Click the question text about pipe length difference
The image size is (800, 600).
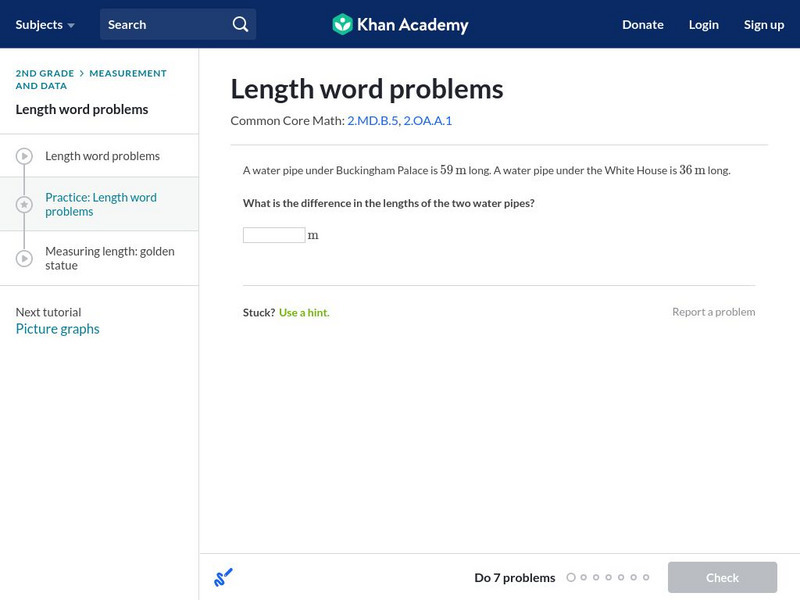pyautogui.click(x=389, y=203)
